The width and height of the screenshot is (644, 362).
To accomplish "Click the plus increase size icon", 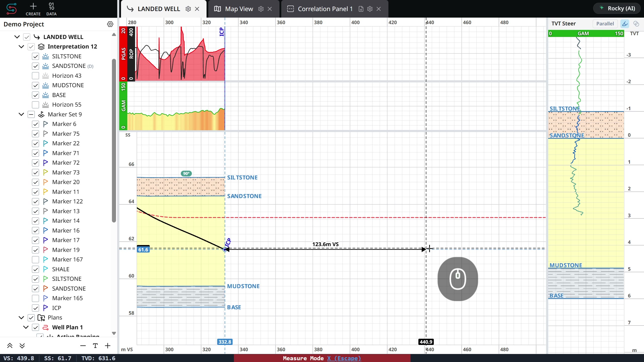I will coord(108,346).
